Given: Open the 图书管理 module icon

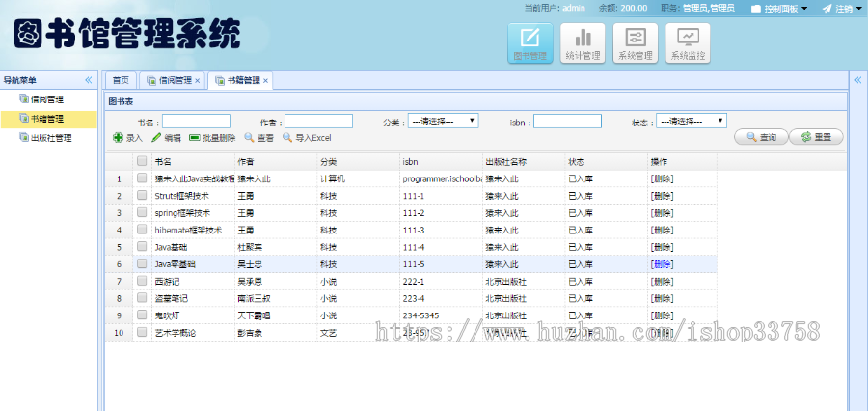Looking at the screenshot, I should click(529, 42).
